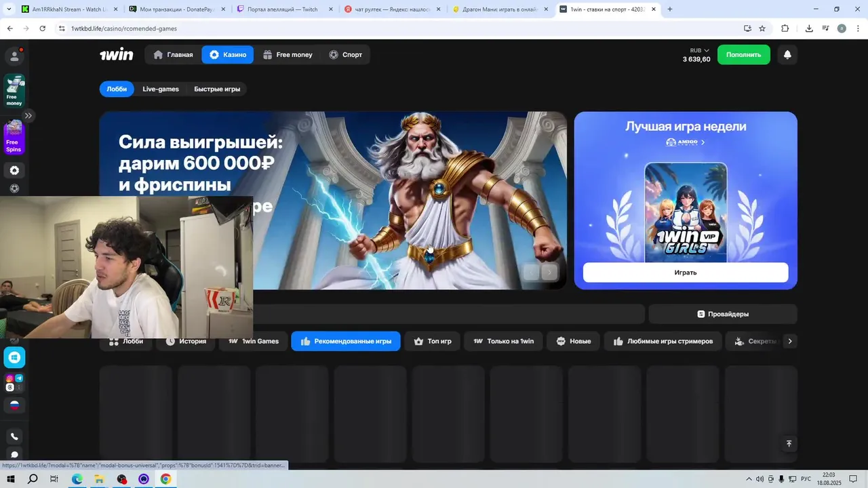Select the История category
868x488 pixels.
coord(186,341)
